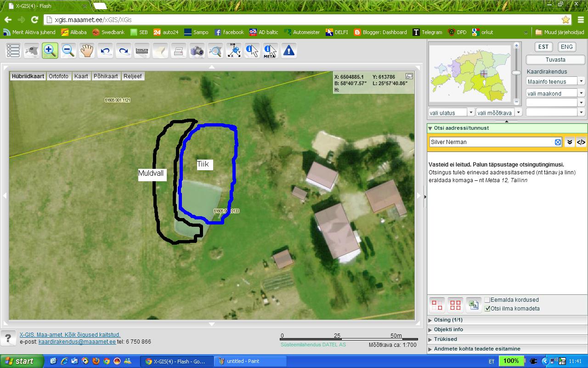The image size is (588, 368).
Task: Click the Tuvasta button
Action: coord(555,60)
